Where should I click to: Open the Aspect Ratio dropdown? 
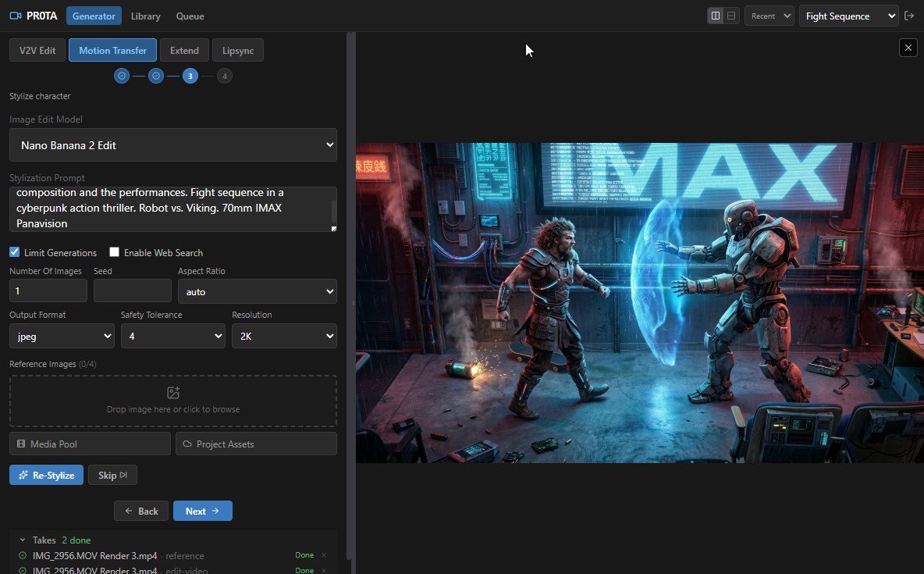pyautogui.click(x=257, y=291)
